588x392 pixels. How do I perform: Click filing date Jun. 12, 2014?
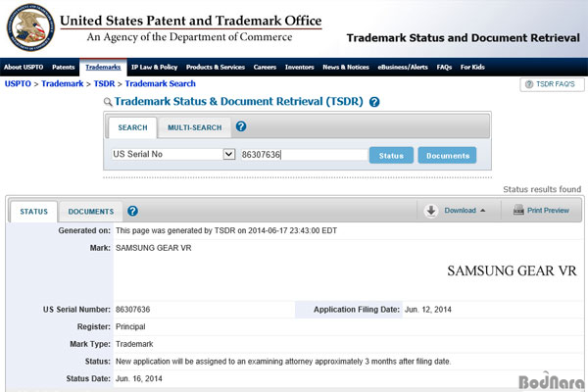[x=428, y=310]
